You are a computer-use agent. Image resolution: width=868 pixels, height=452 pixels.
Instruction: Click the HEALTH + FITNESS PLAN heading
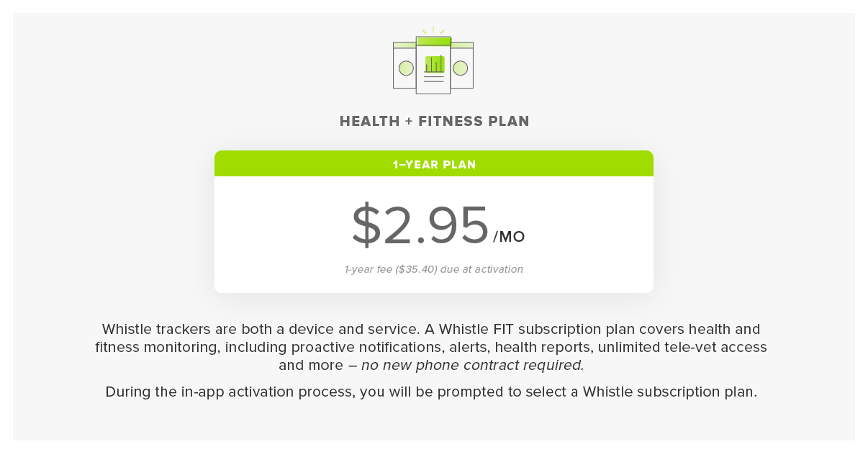pos(434,122)
